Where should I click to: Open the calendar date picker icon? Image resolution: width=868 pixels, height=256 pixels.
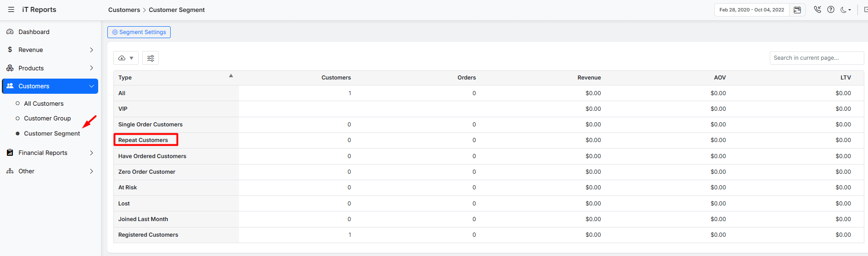[797, 10]
